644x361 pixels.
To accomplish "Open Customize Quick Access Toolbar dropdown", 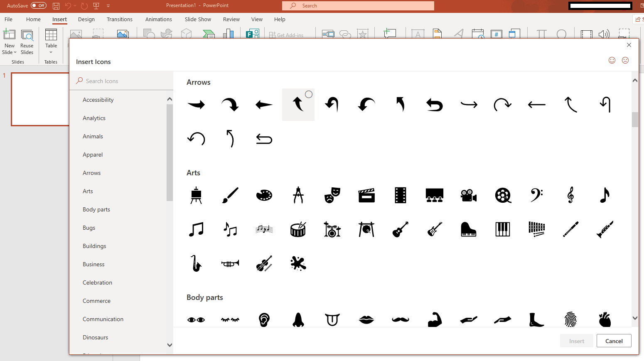I will point(108,6).
